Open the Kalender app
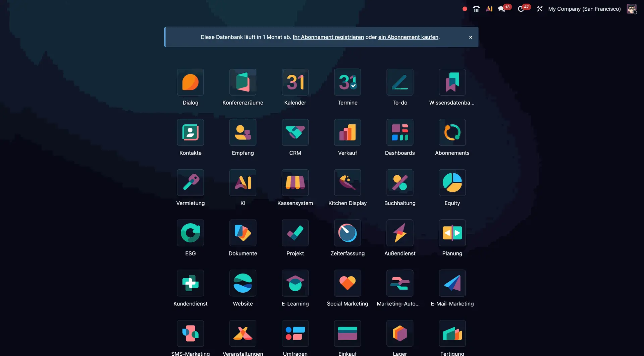 click(x=295, y=82)
